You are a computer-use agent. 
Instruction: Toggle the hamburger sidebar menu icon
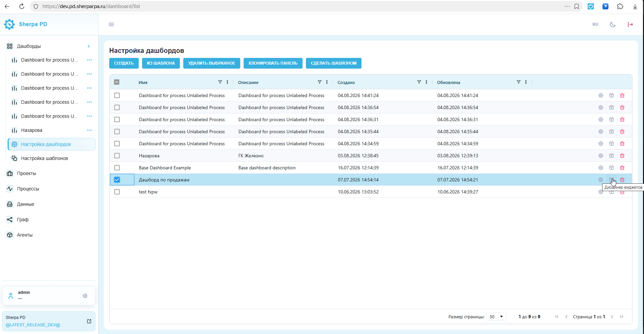[x=111, y=24]
